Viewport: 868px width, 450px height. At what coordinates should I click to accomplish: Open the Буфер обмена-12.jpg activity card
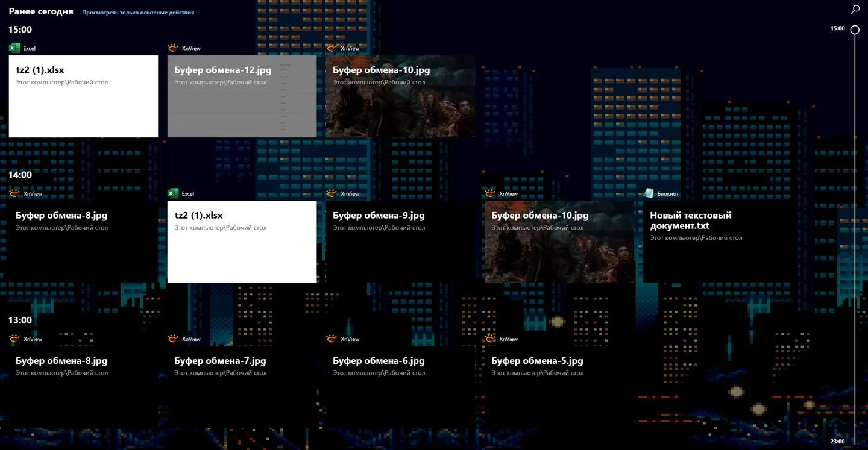click(242, 96)
